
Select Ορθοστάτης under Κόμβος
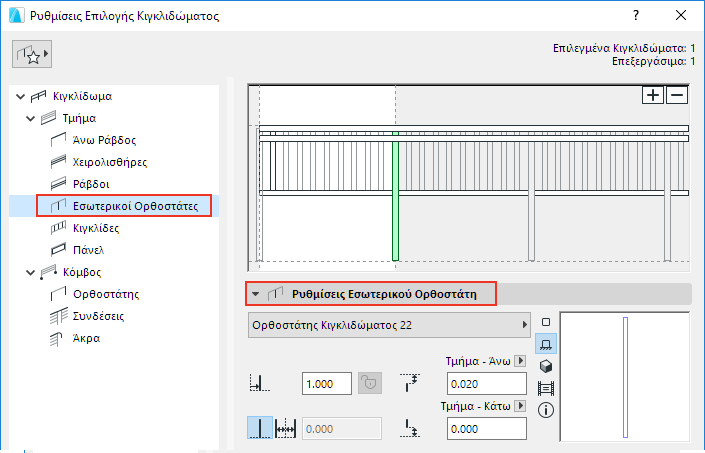(x=106, y=294)
